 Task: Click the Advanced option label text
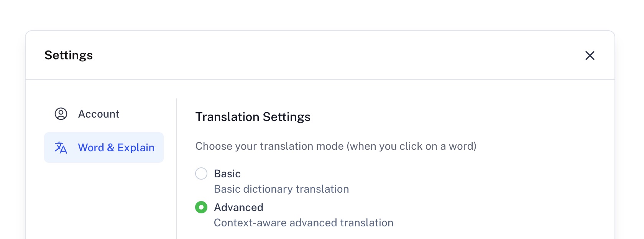click(x=238, y=207)
